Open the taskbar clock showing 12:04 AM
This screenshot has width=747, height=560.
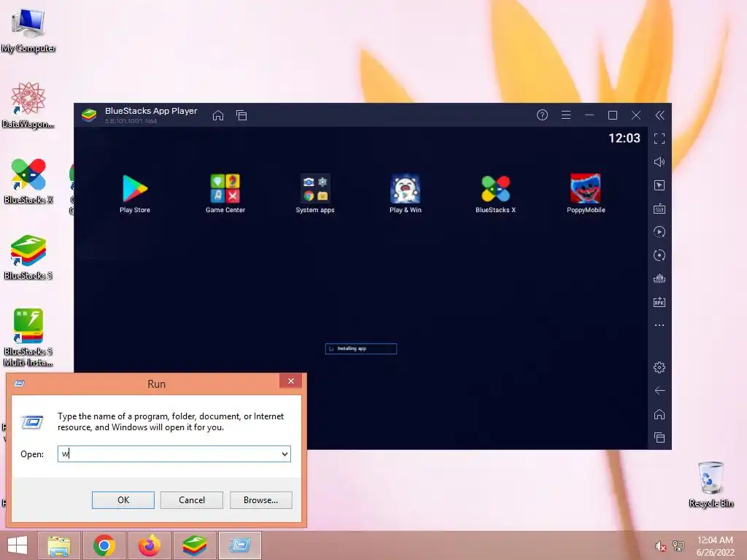[715, 546]
